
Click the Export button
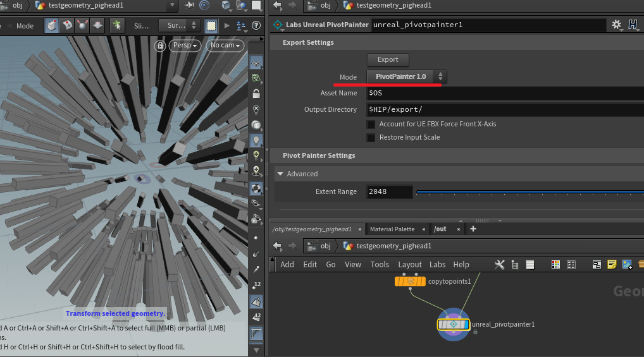click(x=388, y=59)
